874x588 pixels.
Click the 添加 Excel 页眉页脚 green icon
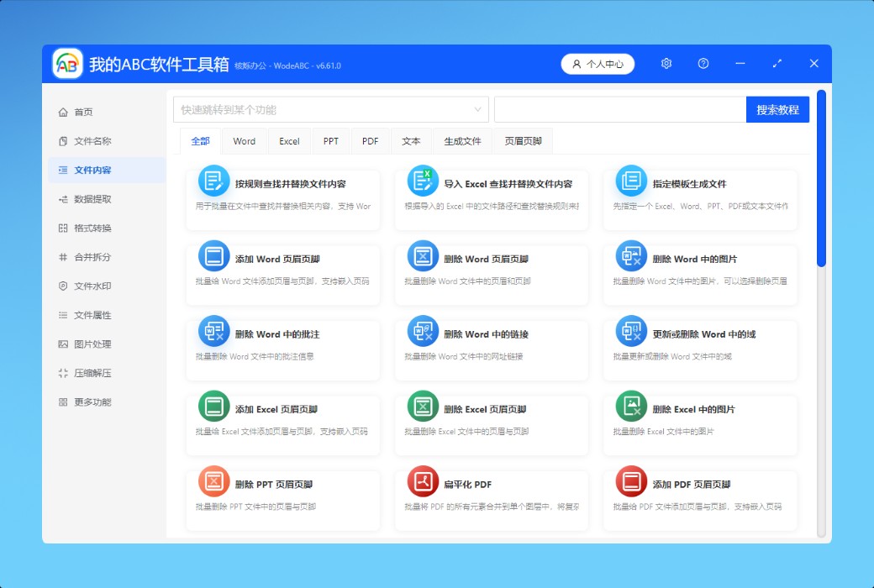click(213, 407)
